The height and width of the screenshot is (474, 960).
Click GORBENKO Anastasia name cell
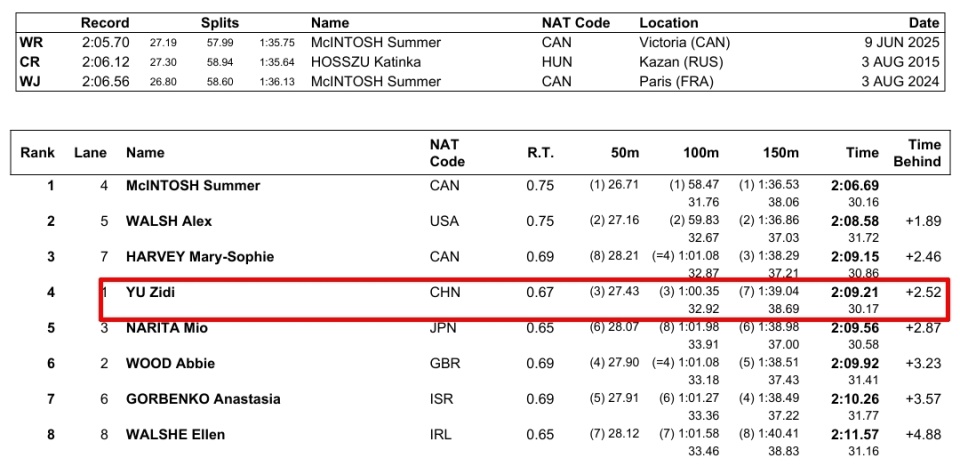203,399
